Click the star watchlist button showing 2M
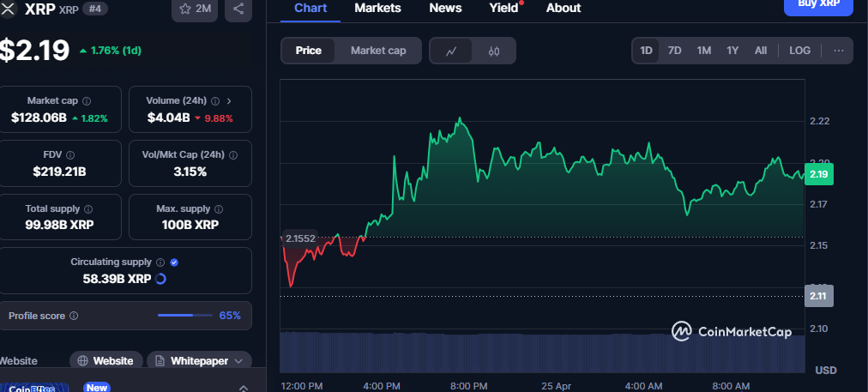Viewport: 868px width, 392px height. [x=195, y=9]
